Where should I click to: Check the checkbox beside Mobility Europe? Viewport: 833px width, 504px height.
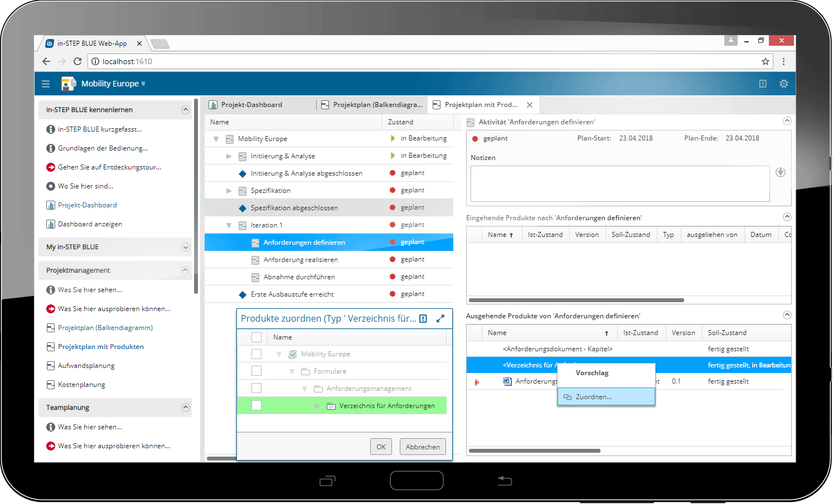click(256, 353)
